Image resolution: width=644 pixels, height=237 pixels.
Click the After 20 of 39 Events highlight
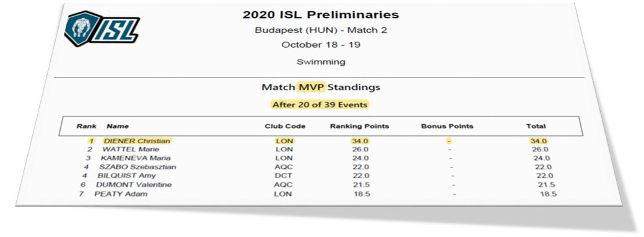320,104
